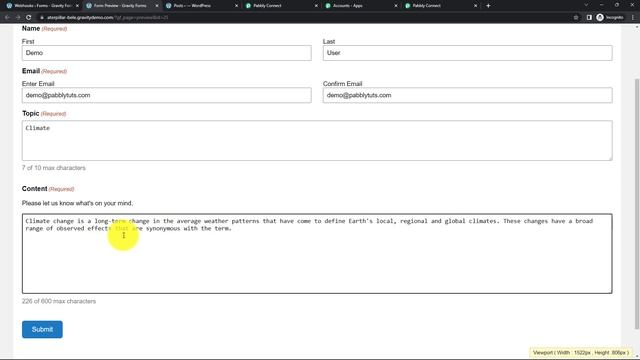Reload the current page

click(29, 18)
